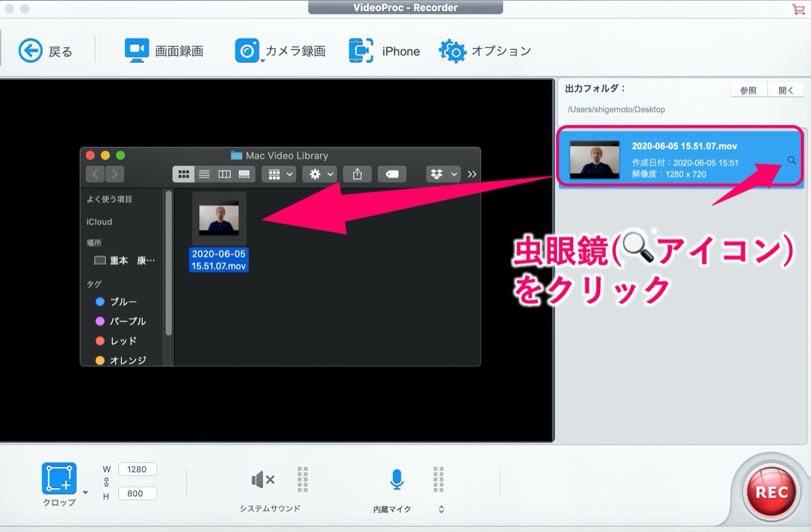This screenshot has width=811, height=532.
Task: Click the width field showing 1280
Action: click(138, 469)
